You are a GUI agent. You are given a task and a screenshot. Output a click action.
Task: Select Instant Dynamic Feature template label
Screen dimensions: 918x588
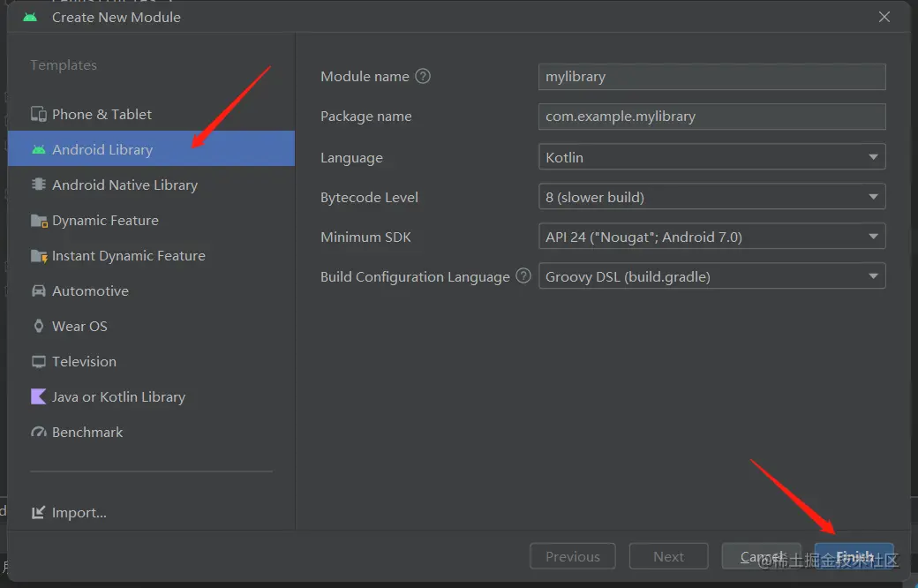(x=129, y=256)
